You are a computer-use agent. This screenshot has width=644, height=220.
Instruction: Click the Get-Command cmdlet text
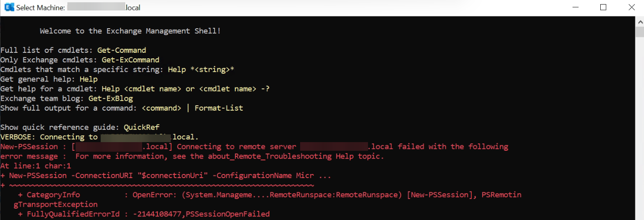[x=122, y=50]
